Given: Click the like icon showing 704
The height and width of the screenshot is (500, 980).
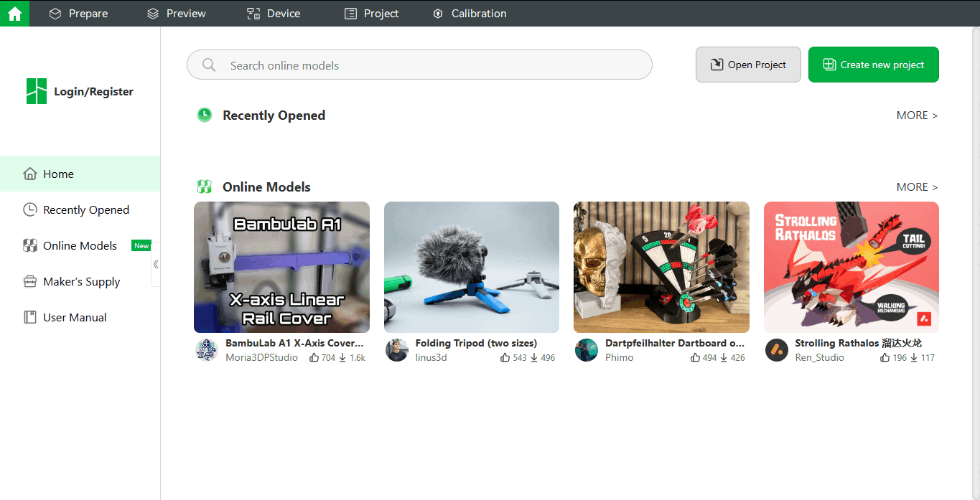Looking at the screenshot, I should click(x=314, y=357).
